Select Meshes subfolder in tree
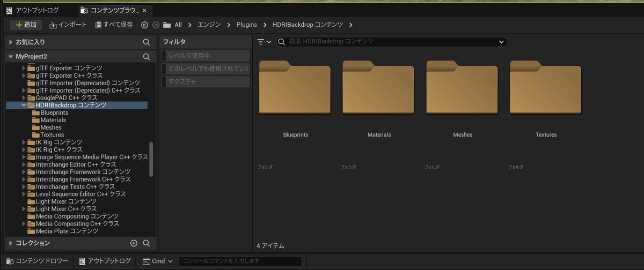This screenshot has width=644, height=270. [51, 128]
